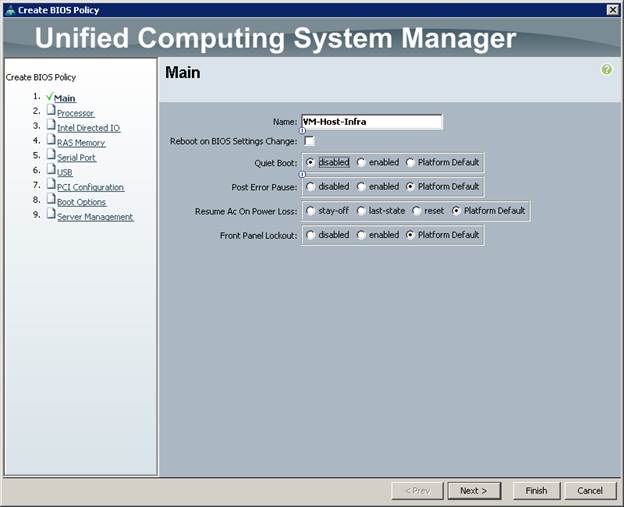
Task: Select Platform Default for Post Error Pause
Action: (x=410, y=187)
